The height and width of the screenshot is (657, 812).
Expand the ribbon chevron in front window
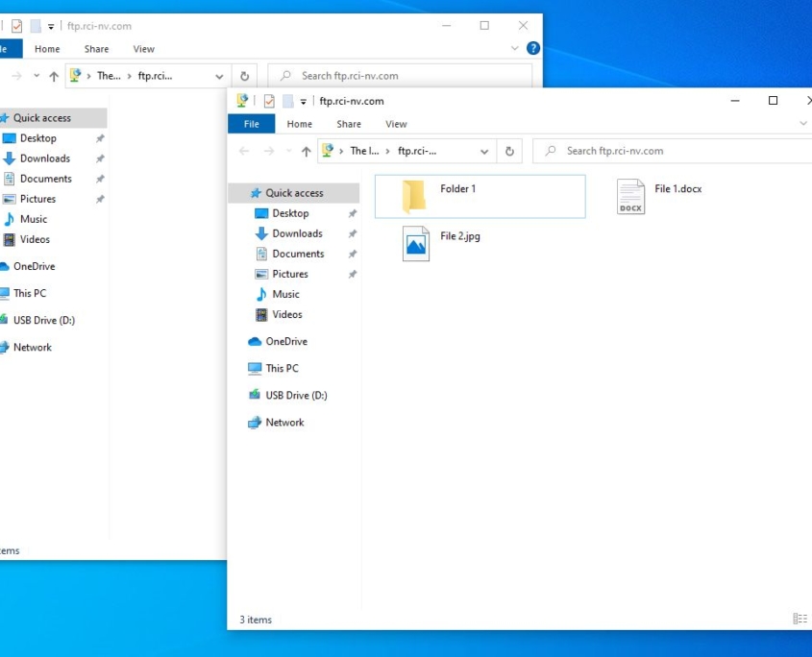pos(802,123)
